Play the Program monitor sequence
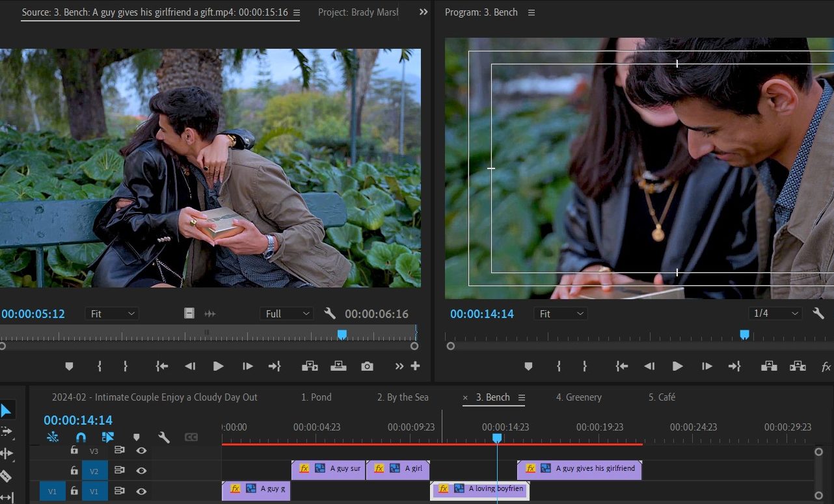Screen dimensions: 834x504 (678, 366)
